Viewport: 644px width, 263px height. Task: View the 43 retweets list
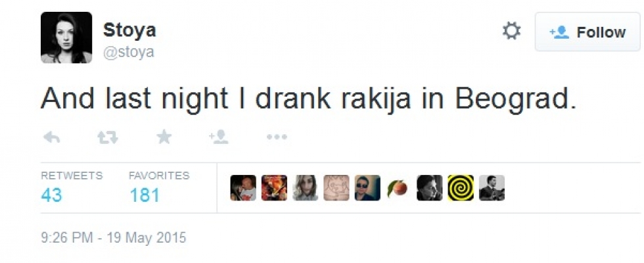(52, 195)
